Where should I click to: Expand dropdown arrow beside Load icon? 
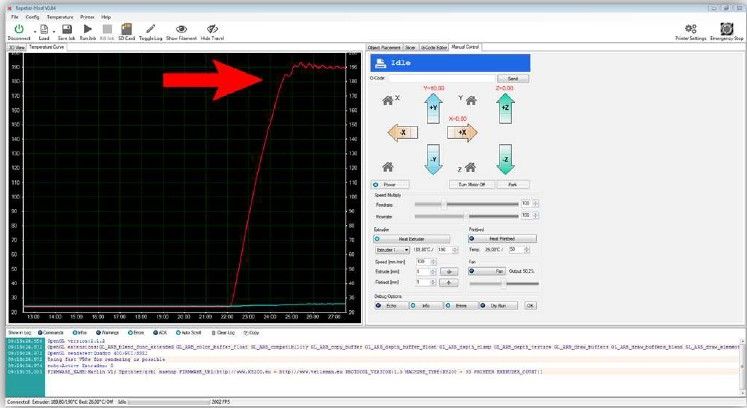click(54, 31)
